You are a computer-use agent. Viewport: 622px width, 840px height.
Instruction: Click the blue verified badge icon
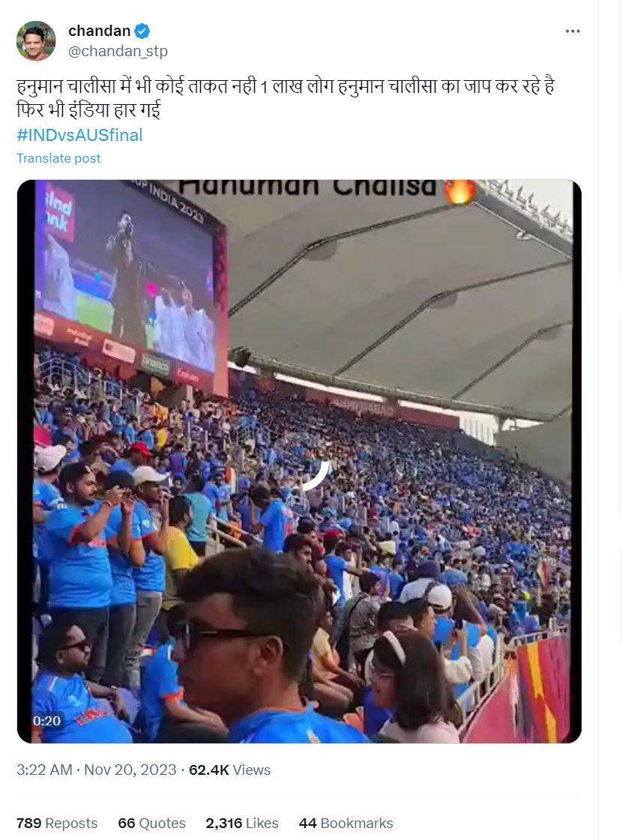[142, 31]
